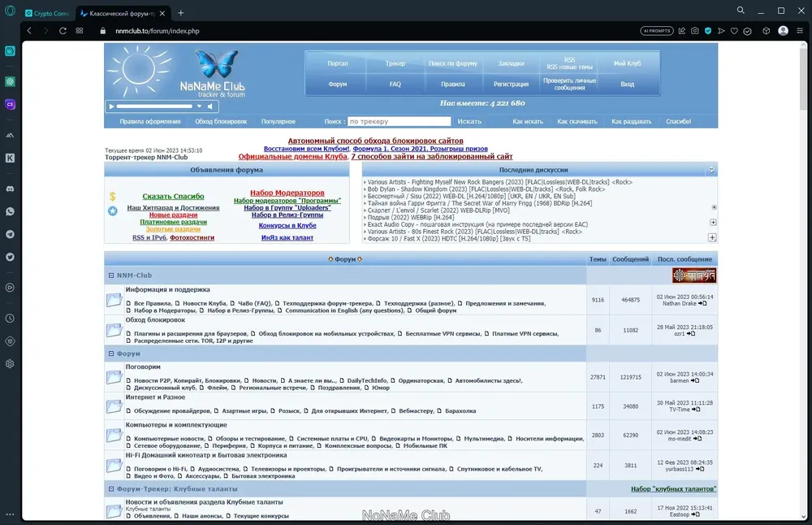Click Вход to log in
812x525 pixels.
tap(627, 84)
